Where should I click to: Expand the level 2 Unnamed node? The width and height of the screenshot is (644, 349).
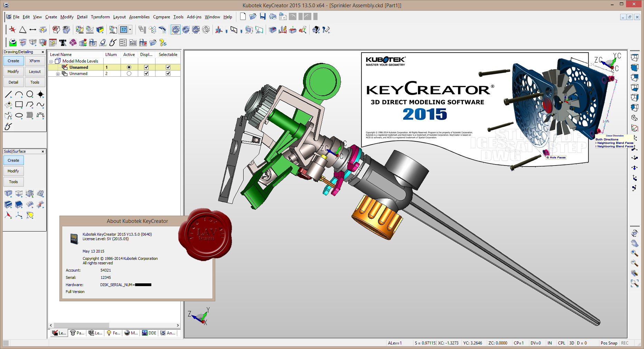pyautogui.click(x=58, y=74)
